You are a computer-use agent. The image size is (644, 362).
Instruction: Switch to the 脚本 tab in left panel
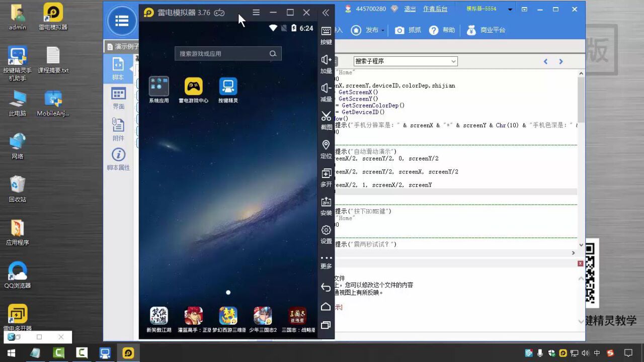(x=118, y=69)
